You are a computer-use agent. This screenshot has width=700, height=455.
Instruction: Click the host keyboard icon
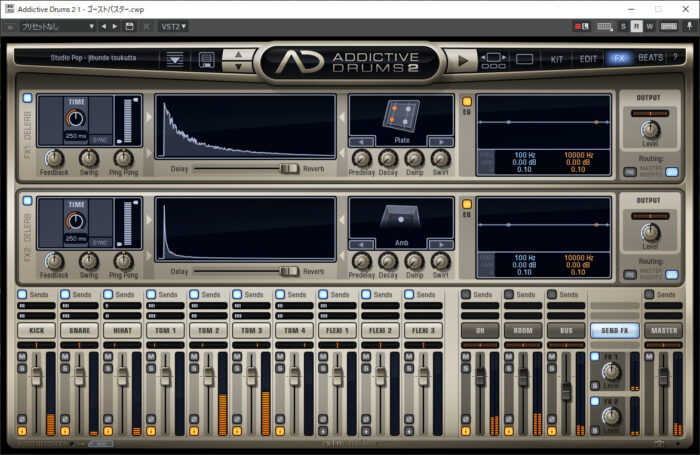(669, 26)
